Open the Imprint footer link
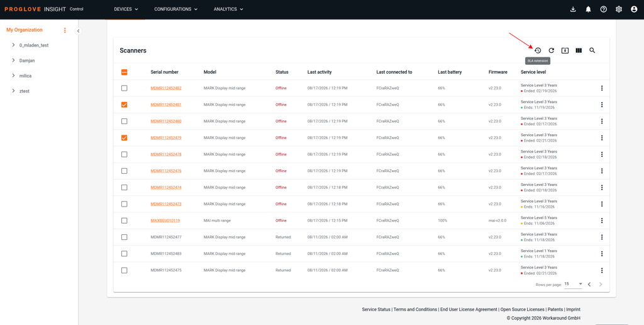 click(573, 309)
